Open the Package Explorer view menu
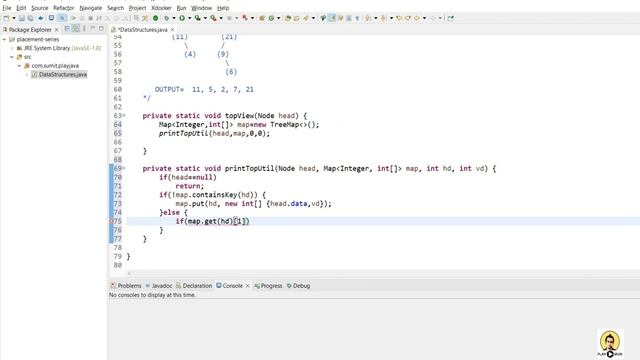The image size is (640, 360). coord(84,29)
